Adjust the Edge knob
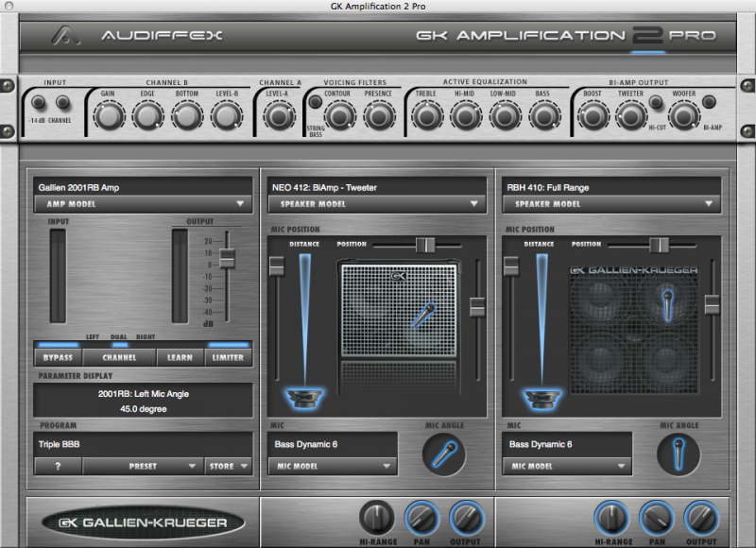The width and height of the screenshot is (756, 548). click(x=148, y=116)
